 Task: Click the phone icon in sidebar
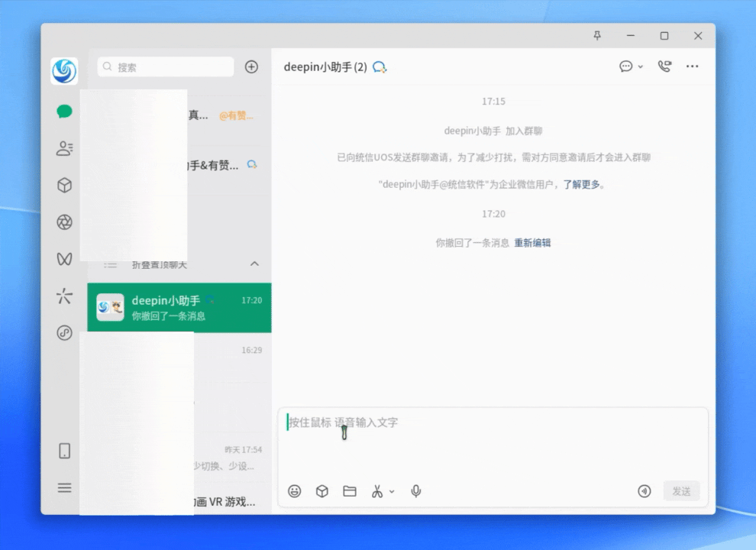pos(64,451)
